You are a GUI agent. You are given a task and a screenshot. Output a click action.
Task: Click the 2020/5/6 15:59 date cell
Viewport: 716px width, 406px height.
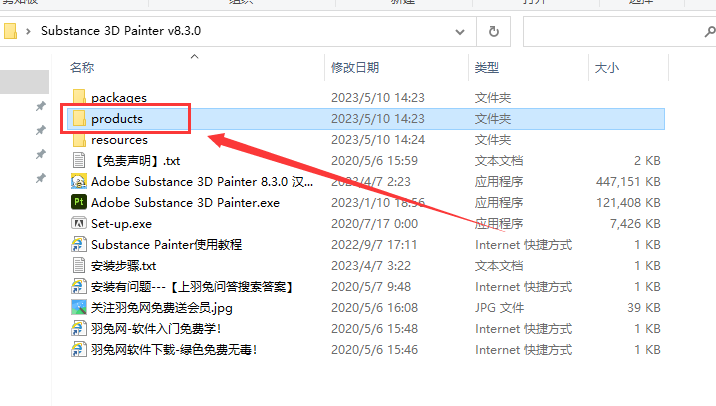pyautogui.click(x=374, y=161)
